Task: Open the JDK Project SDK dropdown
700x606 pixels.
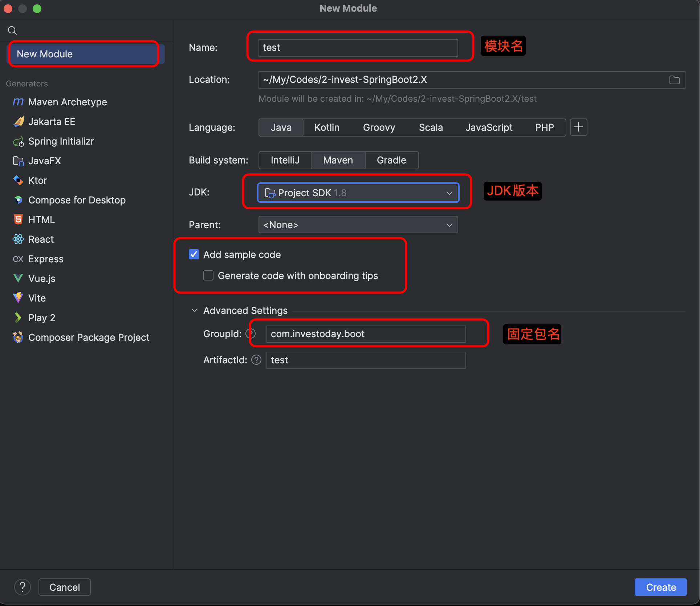Action: pos(358,193)
